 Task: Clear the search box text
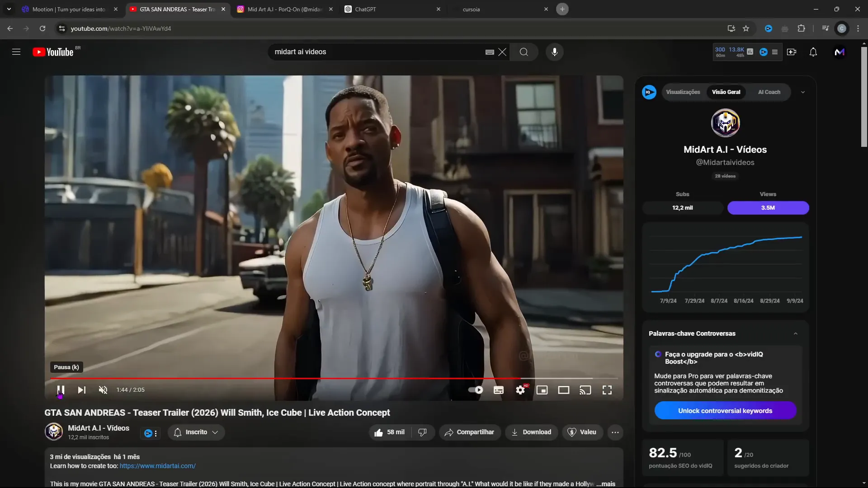click(502, 52)
